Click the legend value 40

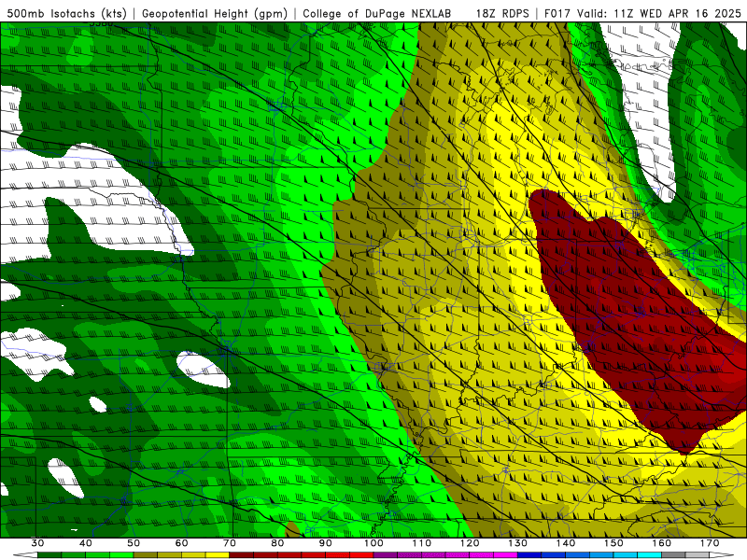pyautogui.click(x=86, y=543)
